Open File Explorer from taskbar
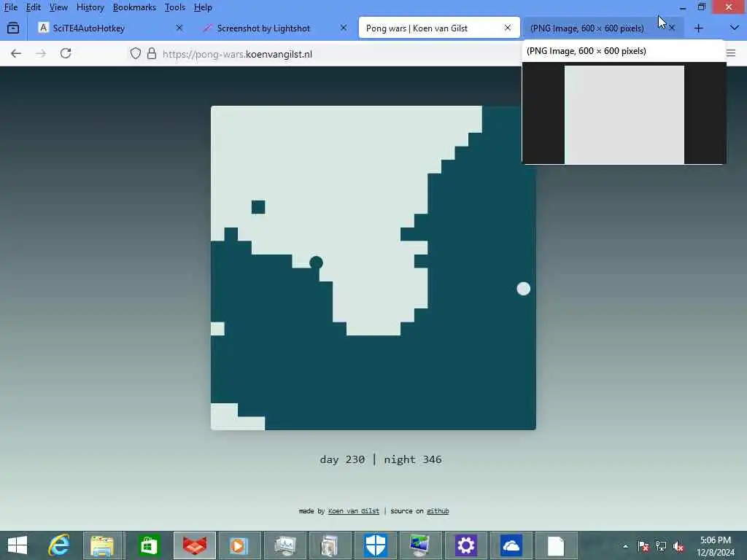 (x=102, y=545)
